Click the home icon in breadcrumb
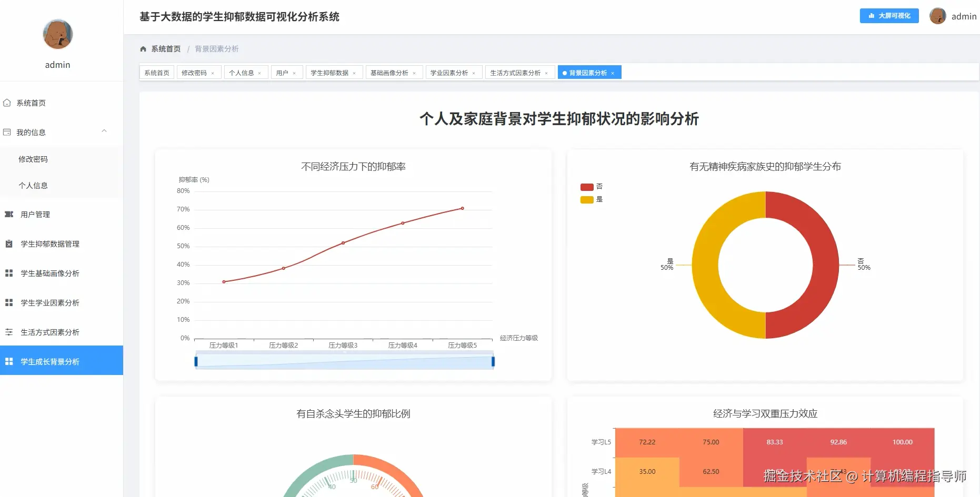The image size is (980, 497). (143, 49)
